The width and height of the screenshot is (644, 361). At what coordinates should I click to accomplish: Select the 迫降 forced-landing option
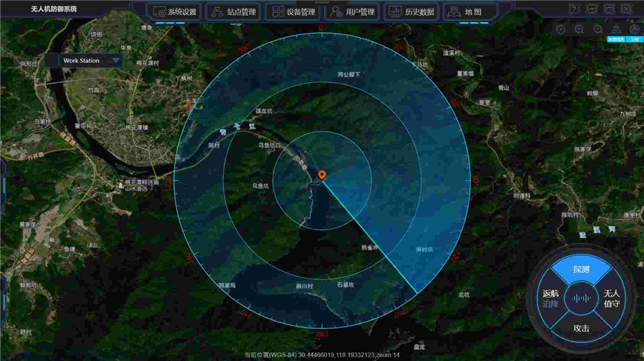tap(550, 305)
